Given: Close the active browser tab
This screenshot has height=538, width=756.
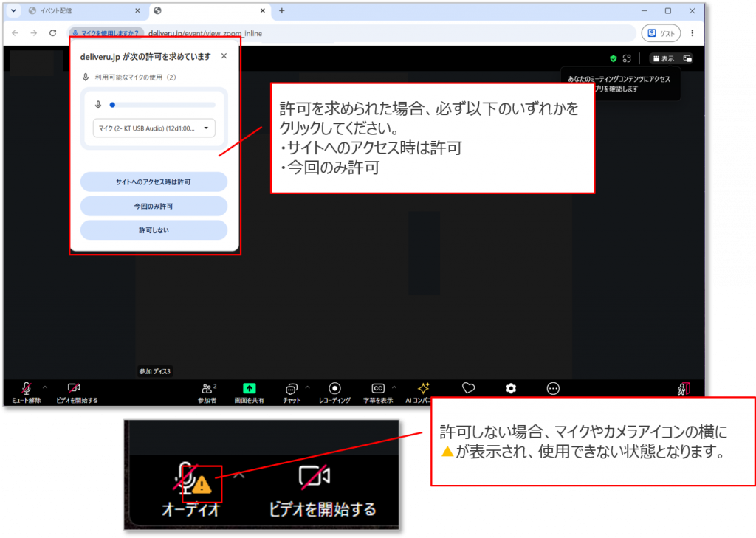Looking at the screenshot, I should [262, 10].
